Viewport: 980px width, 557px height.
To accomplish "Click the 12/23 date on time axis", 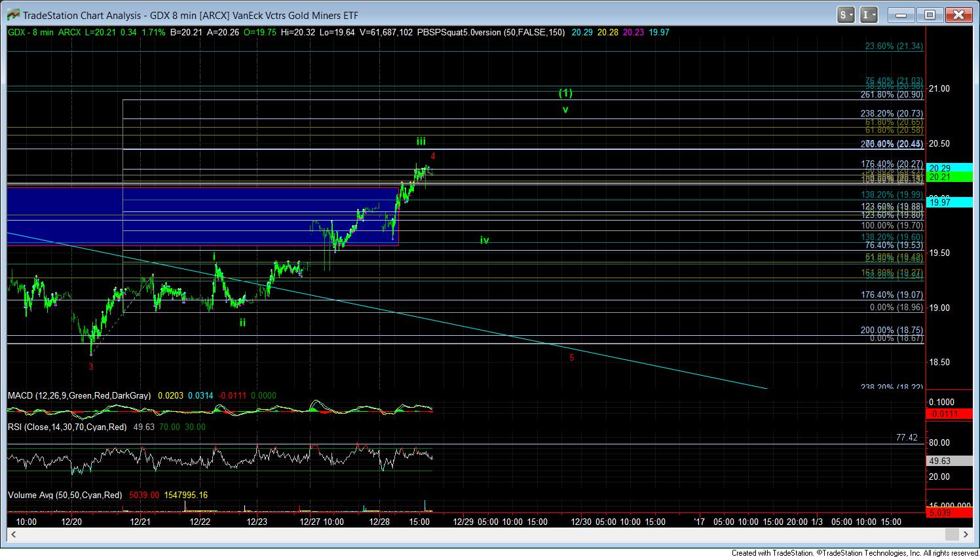I will pos(257,522).
